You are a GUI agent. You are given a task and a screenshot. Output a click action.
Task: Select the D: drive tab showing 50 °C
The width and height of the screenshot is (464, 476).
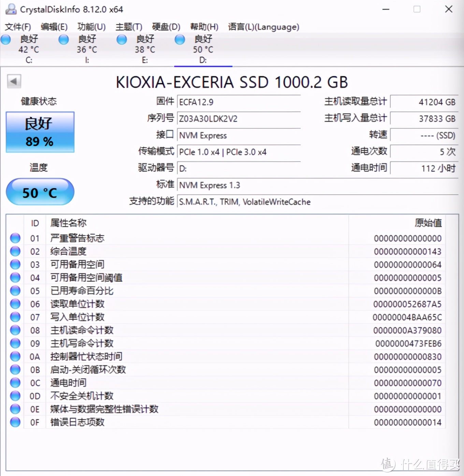[x=203, y=50]
